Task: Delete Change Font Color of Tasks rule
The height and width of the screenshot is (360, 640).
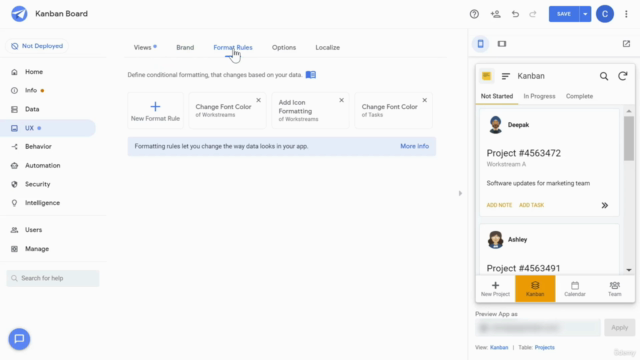Action: coord(424,100)
